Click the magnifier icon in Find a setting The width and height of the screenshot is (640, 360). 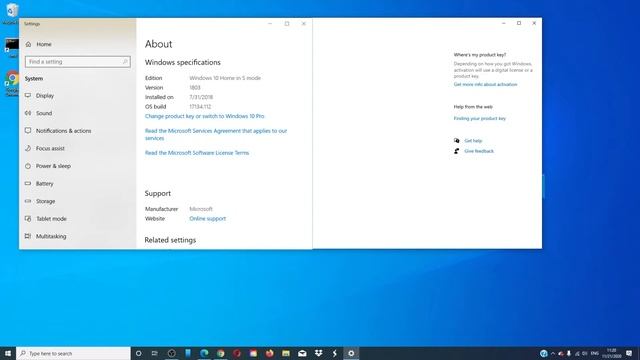[x=125, y=62]
